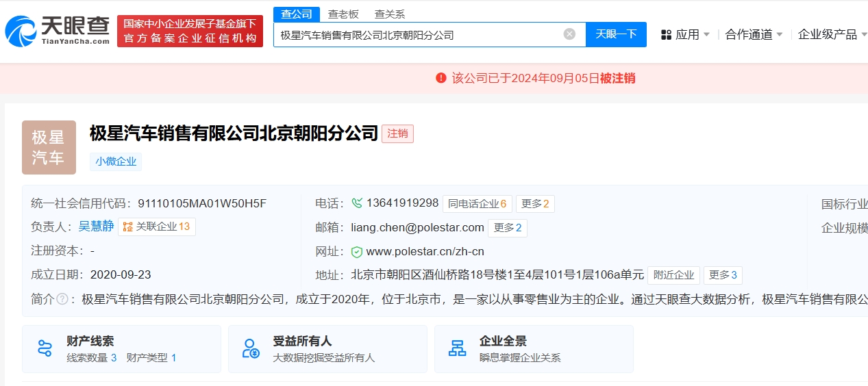Click the 被注销 text in the banner

point(617,78)
